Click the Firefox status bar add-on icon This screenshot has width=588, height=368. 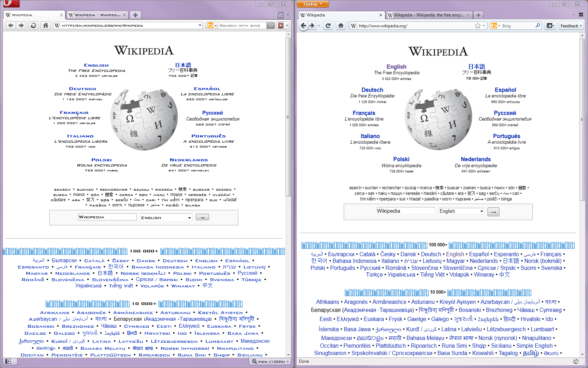(576, 361)
